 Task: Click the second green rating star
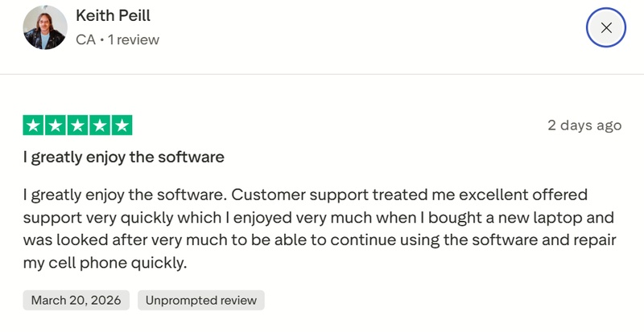pos(56,125)
